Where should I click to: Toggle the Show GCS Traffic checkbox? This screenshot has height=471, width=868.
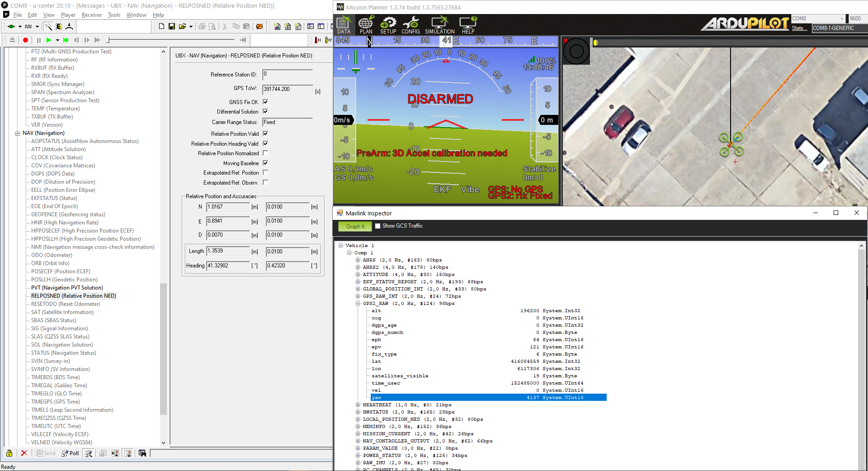pos(378,226)
